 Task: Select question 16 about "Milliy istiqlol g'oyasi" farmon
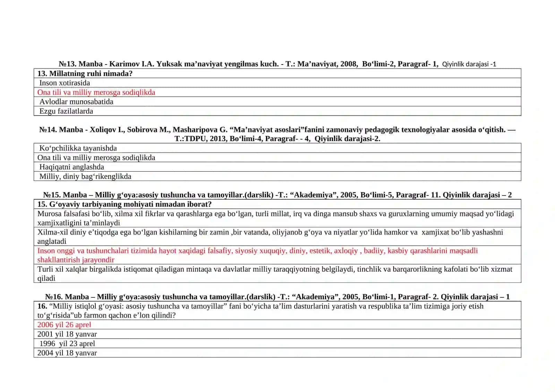point(277,311)
